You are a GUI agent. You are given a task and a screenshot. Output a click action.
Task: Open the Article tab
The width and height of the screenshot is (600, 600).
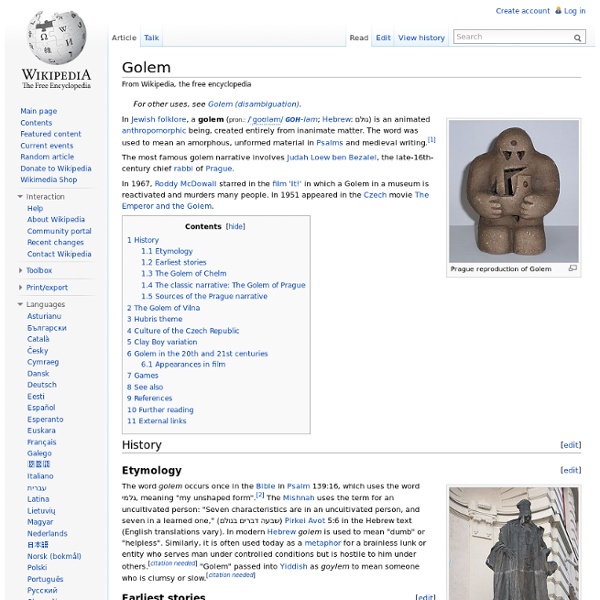[124, 38]
